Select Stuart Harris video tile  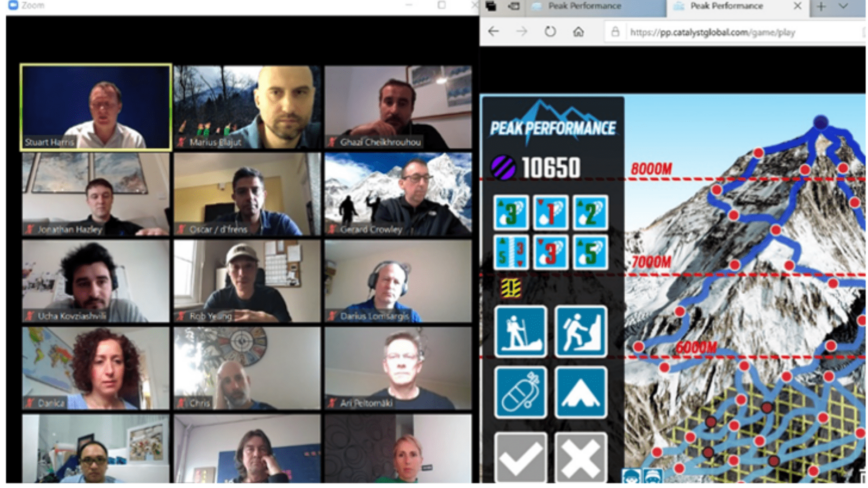96,107
